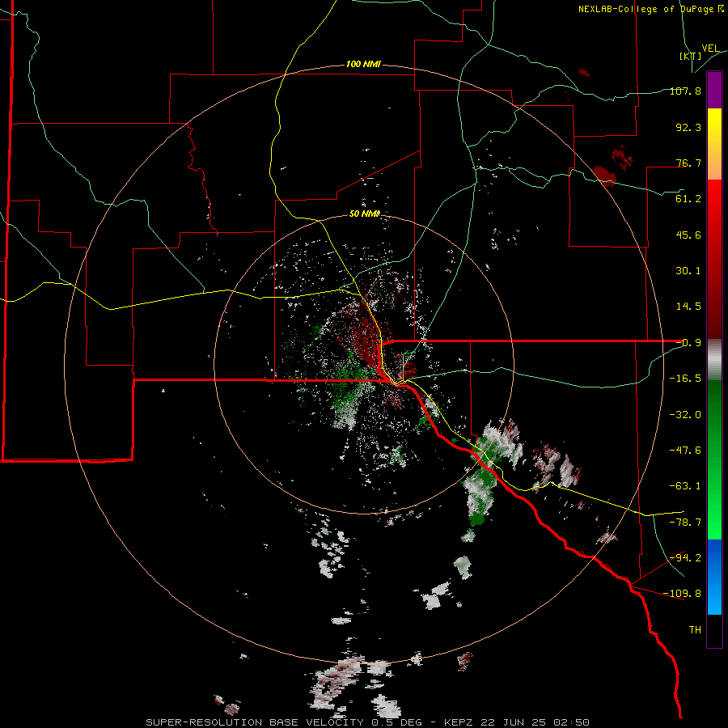
Task: Select the 76.7 scale value
Action: point(688,163)
